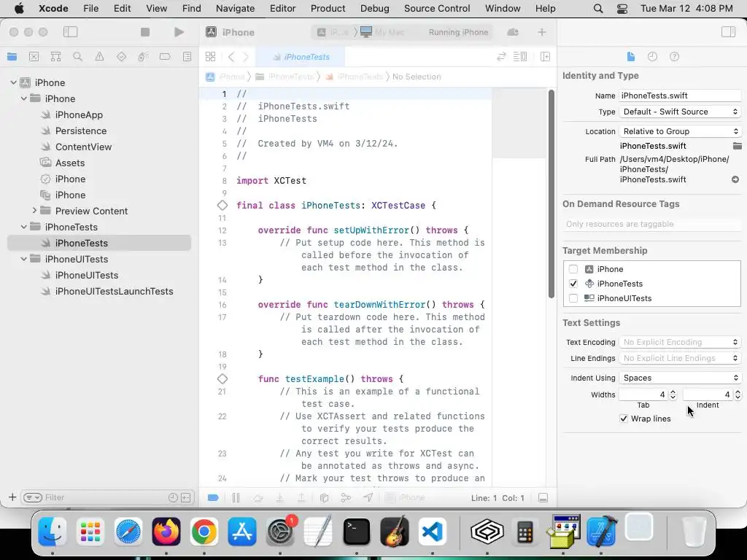This screenshot has width=747, height=560.
Task: Select the iPhoneTests editor tab
Action: (x=300, y=57)
